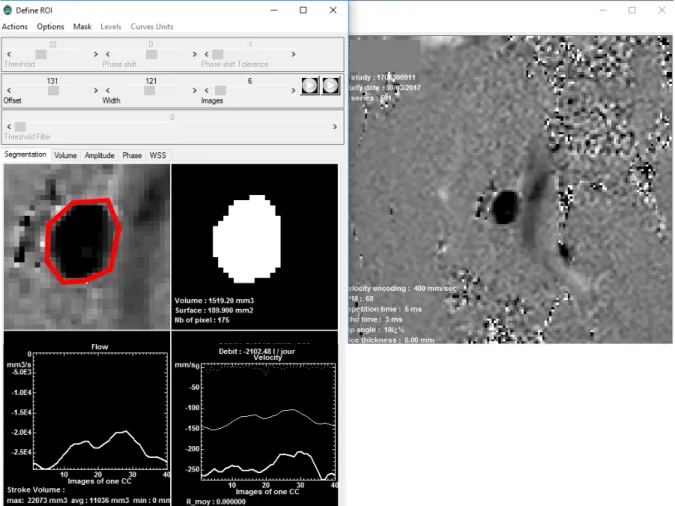Open the Actions menu
The image size is (675, 506).
(15, 27)
